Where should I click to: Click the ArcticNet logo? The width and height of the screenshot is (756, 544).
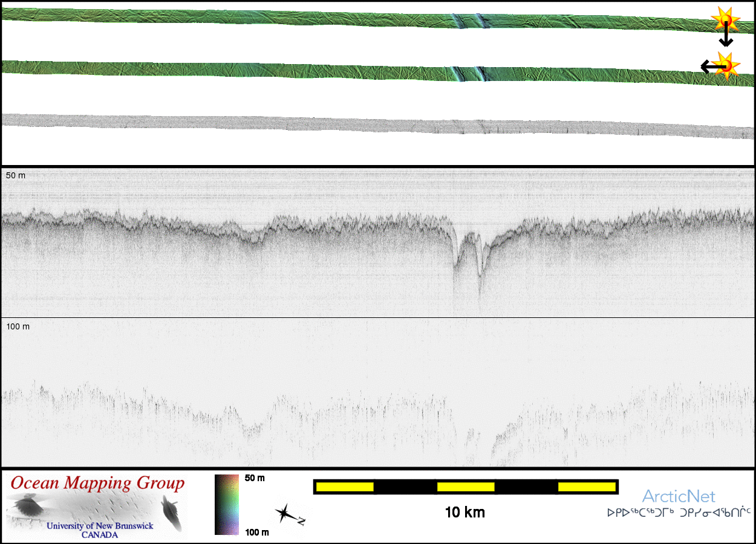[678, 497]
